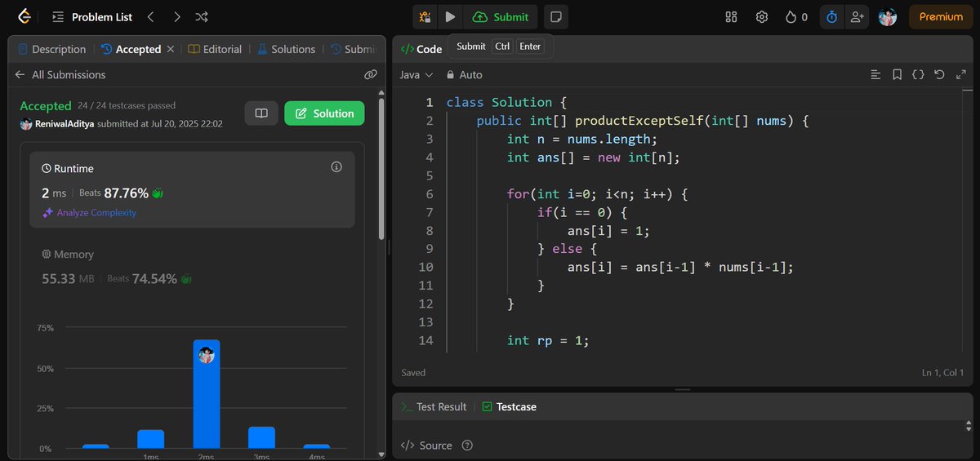Viewport: 980px width, 461px height.
Task: Click the streak flame counter
Action: (796, 16)
